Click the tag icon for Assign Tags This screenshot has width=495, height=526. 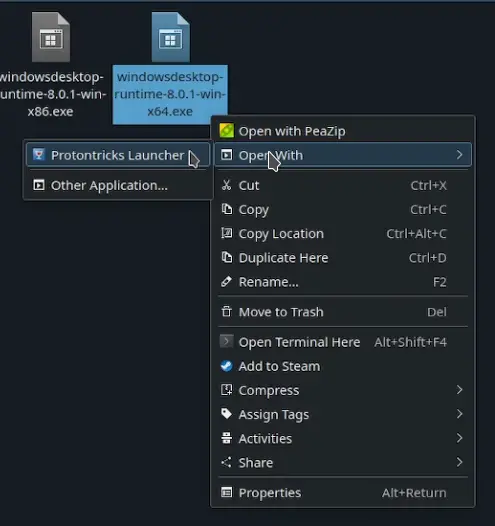tap(226, 414)
